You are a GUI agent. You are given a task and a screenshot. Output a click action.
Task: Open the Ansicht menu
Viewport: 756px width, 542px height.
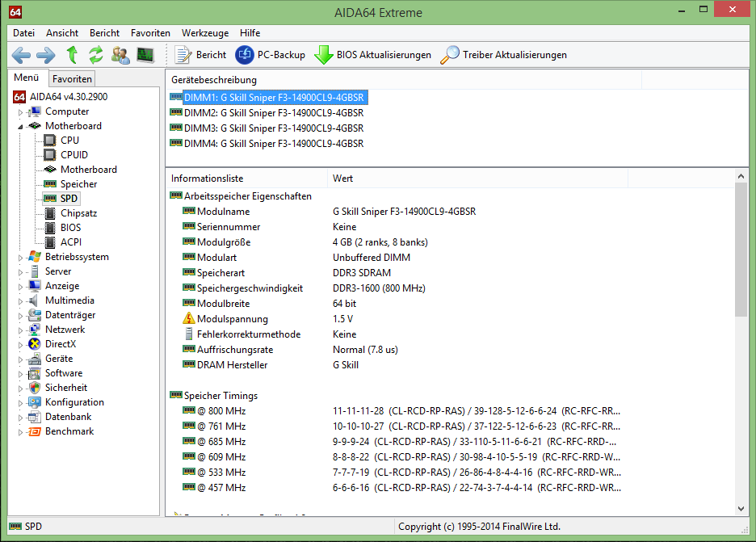click(x=62, y=33)
